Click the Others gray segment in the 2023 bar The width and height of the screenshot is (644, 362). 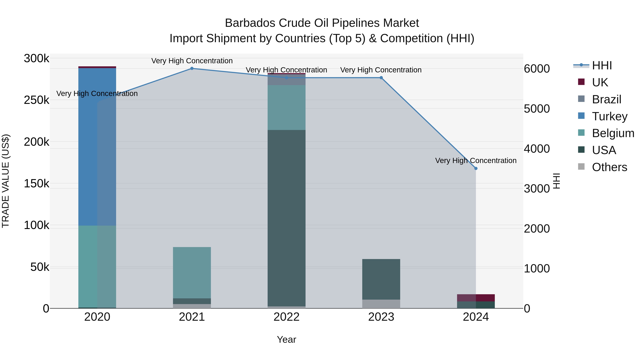[381, 304]
